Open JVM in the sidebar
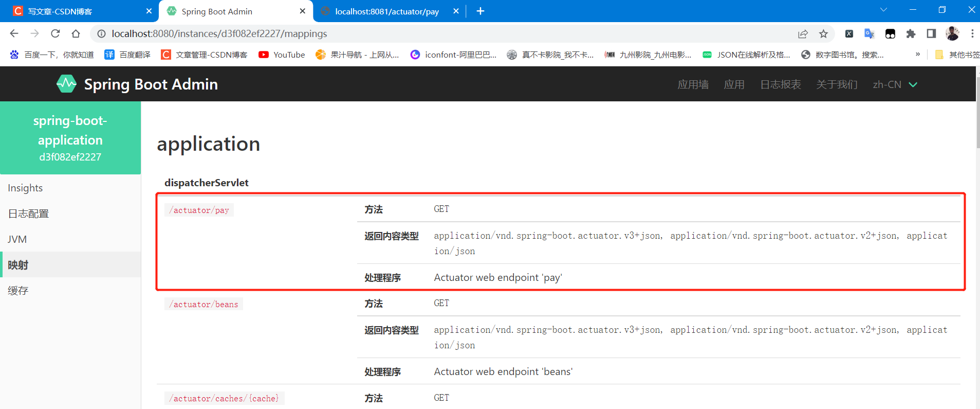The image size is (980, 409). click(70, 239)
